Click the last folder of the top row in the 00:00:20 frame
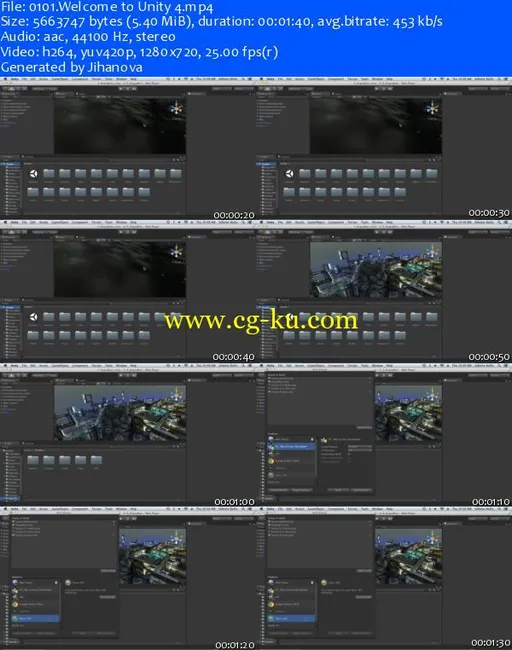The image size is (512, 650). pos(176,174)
